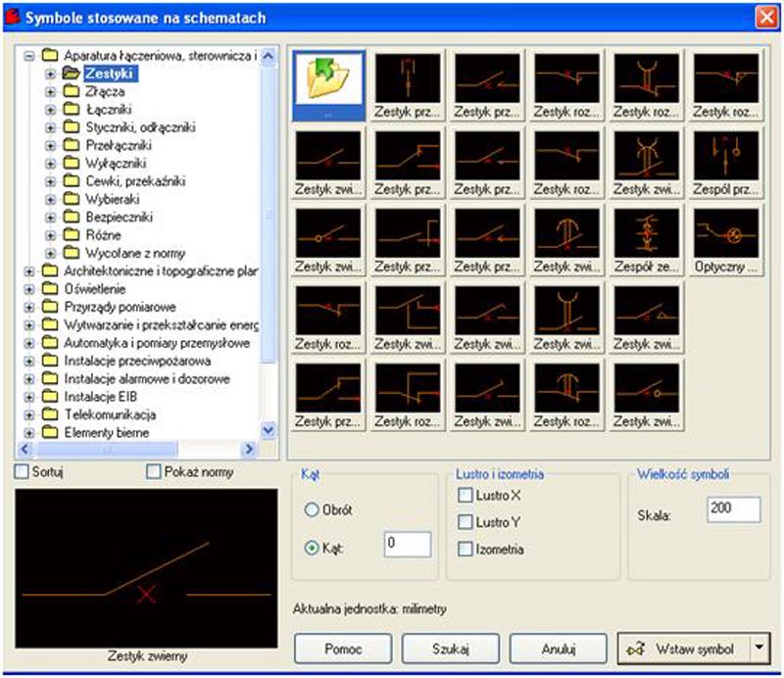This screenshot has width=784, height=678.
Task: Select Wycofane z normy in the tree
Action: tap(135, 253)
